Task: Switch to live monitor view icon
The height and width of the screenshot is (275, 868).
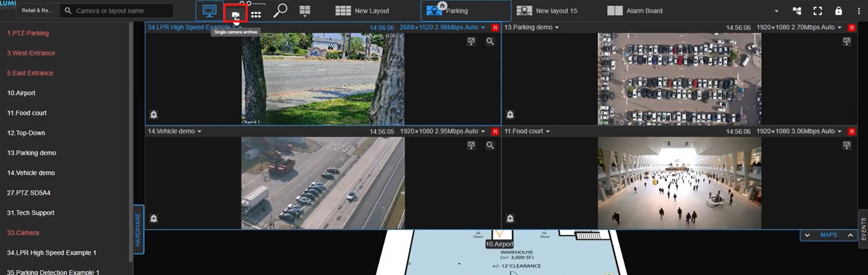Action: 209,11
